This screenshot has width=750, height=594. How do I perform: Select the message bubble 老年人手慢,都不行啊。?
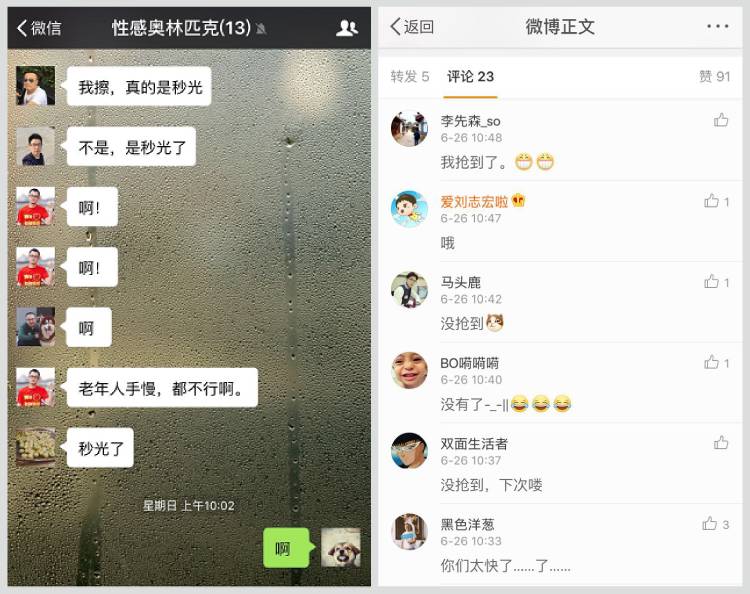coord(162,388)
